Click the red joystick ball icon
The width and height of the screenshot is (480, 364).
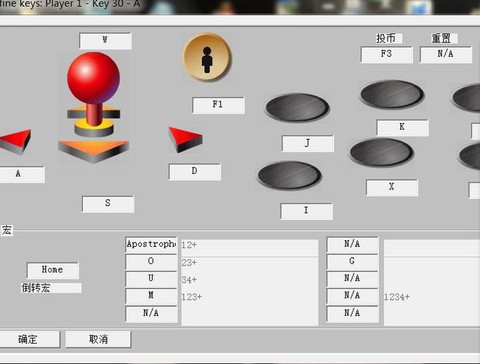click(93, 78)
